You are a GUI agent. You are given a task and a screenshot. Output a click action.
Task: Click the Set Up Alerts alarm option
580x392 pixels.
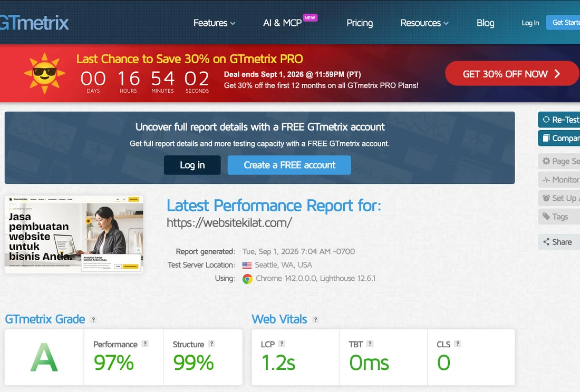(559, 198)
